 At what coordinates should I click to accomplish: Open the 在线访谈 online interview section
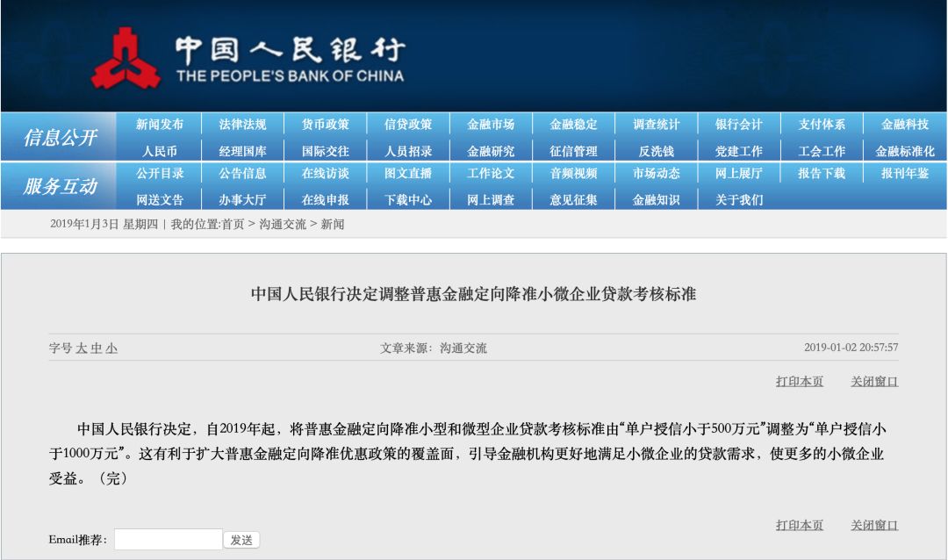[327, 175]
